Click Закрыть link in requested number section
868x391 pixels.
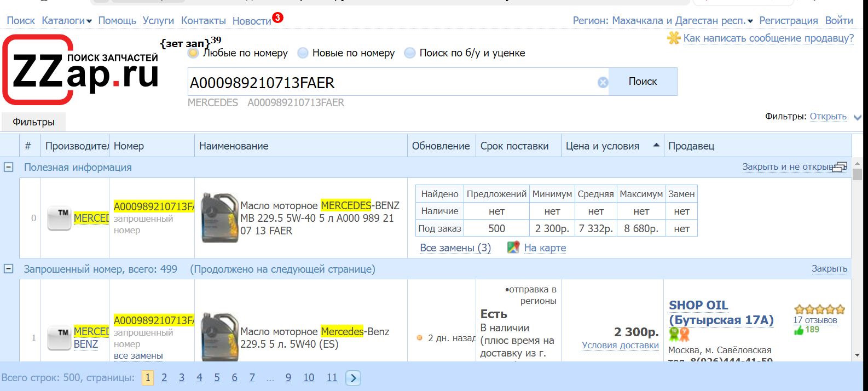[x=829, y=269]
